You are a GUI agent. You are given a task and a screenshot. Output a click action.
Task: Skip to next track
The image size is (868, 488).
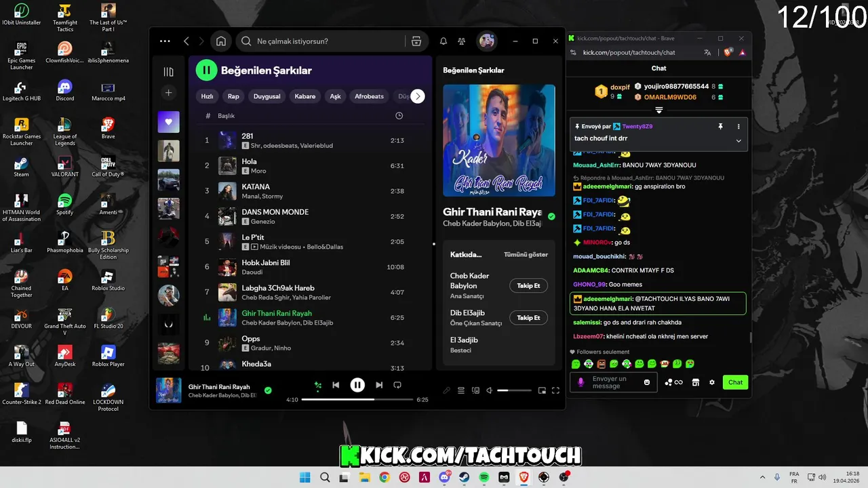pos(379,385)
